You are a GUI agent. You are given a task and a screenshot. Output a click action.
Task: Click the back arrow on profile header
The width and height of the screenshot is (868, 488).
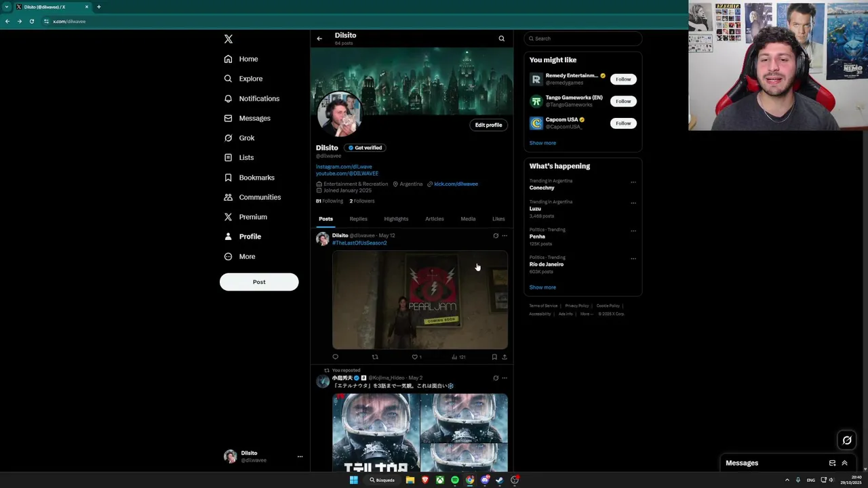pos(319,39)
